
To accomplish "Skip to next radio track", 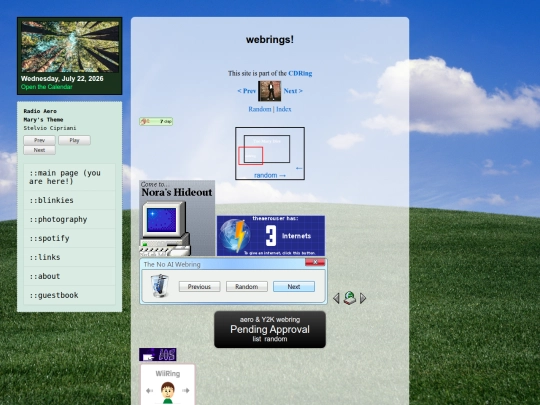I will coord(39,150).
